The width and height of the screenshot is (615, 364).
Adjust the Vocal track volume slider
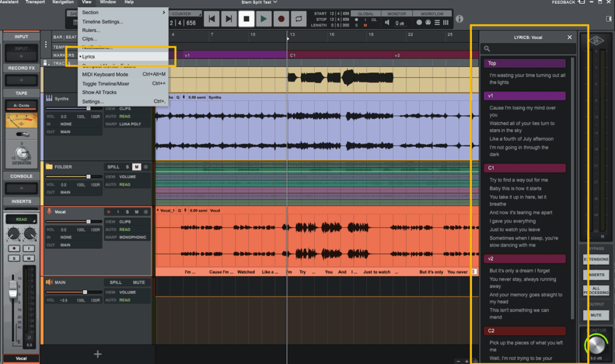pyautogui.click(x=88, y=222)
